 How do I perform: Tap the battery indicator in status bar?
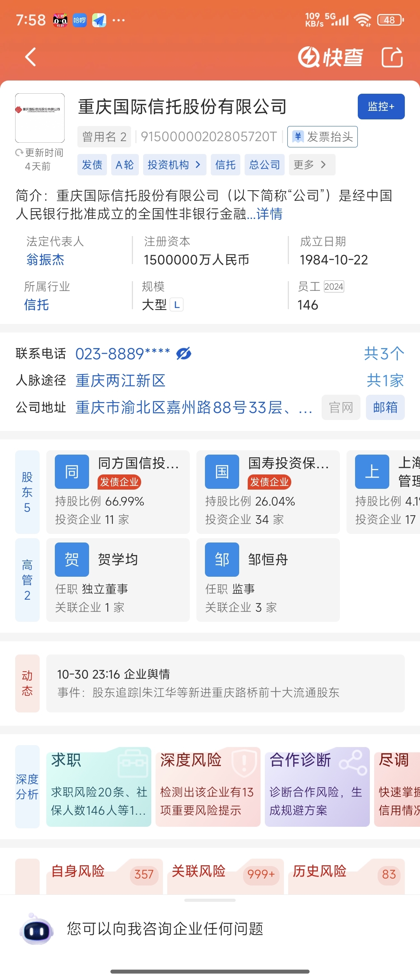[x=390, y=20]
